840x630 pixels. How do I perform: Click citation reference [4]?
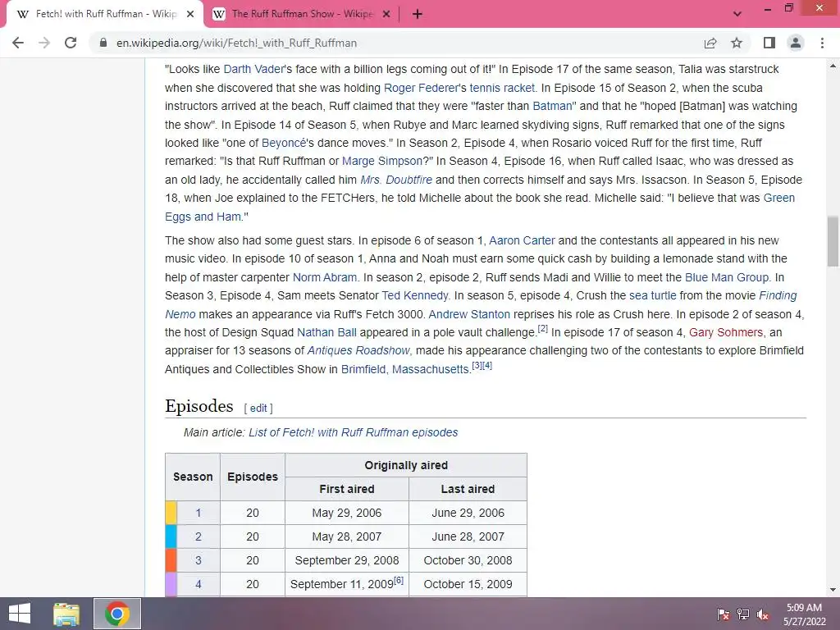pos(487,365)
